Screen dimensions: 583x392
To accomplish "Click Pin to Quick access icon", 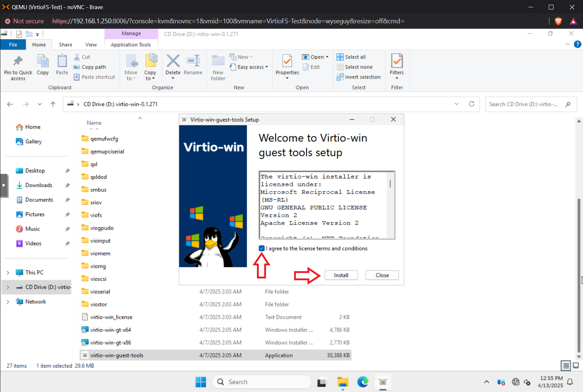I will (x=18, y=60).
